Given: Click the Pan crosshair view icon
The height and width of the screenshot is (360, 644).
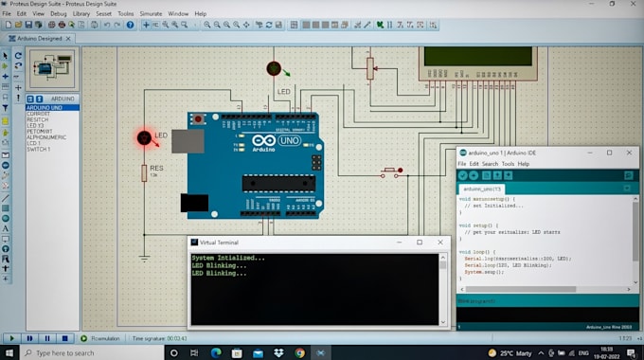Looking at the screenshot, I should click(x=246, y=25).
